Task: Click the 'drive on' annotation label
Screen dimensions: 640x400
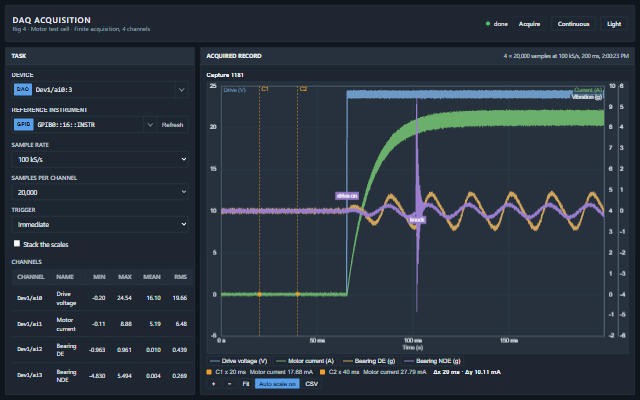Action: pyautogui.click(x=347, y=196)
